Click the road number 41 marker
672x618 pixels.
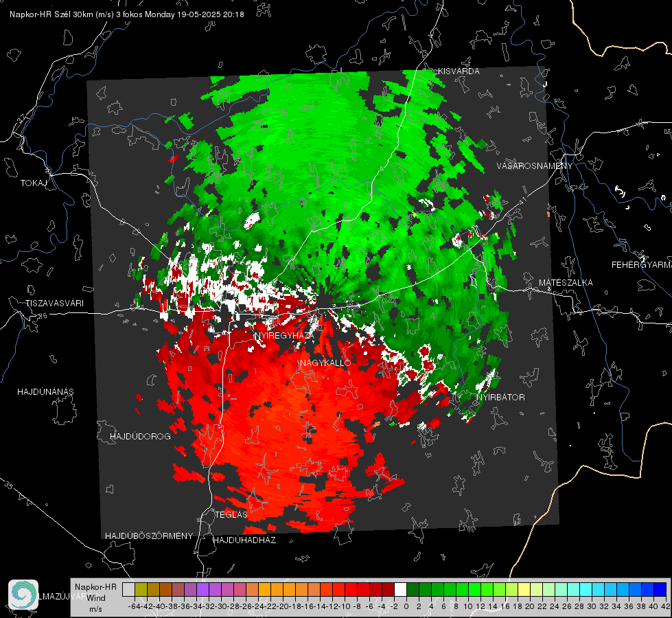(522, 202)
